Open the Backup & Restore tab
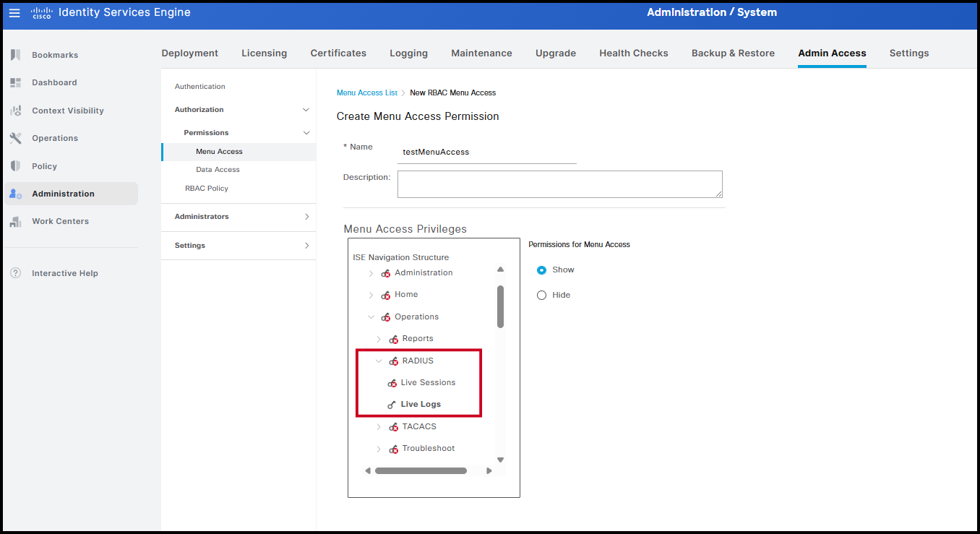Image resolution: width=980 pixels, height=534 pixels. coord(733,53)
